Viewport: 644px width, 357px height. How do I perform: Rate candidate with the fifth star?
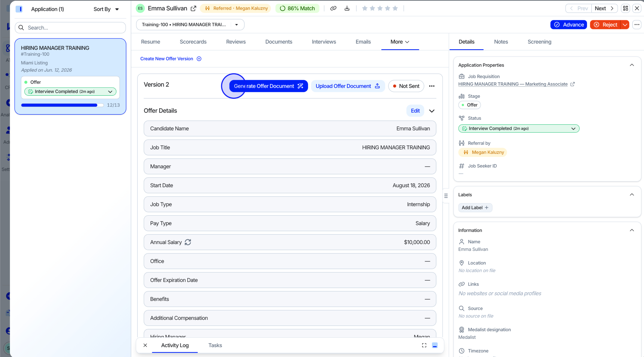coord(395,8)
